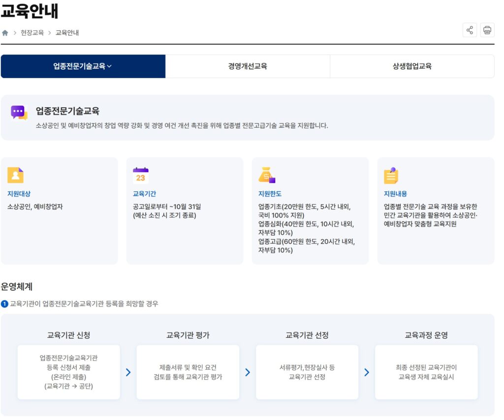
Task: Click the text 소상공인, 예비창업자
Action: click(35, 207)
